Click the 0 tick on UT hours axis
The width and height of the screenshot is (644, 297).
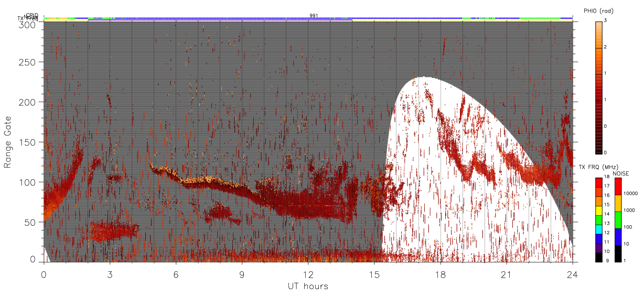[x=44, y=274]
